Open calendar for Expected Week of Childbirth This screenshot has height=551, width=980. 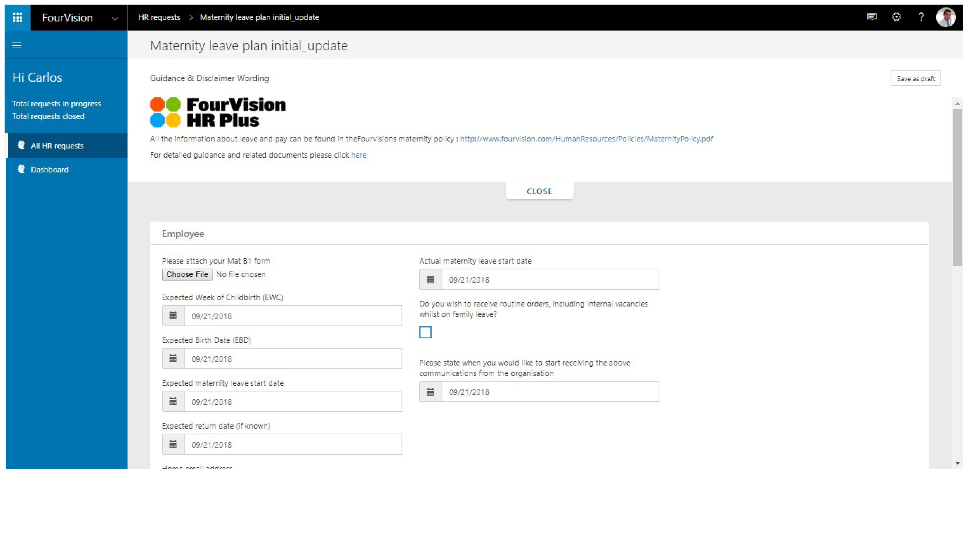point(173,316)
